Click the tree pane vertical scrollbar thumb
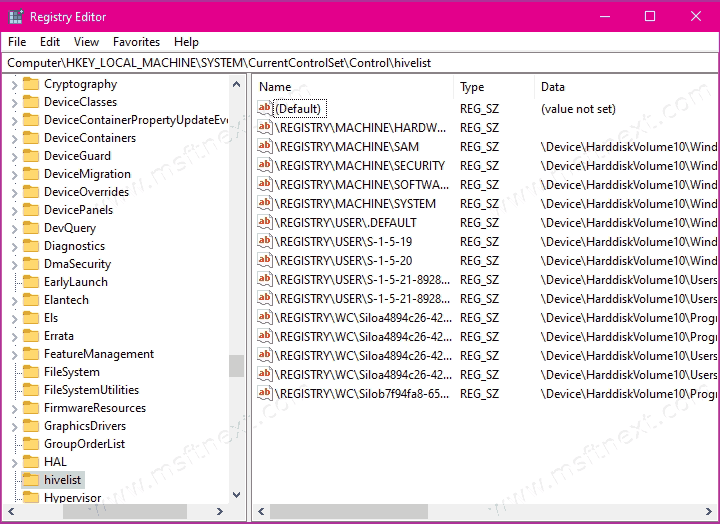Viewport: 720px width, 524px height. click(236, 366)
